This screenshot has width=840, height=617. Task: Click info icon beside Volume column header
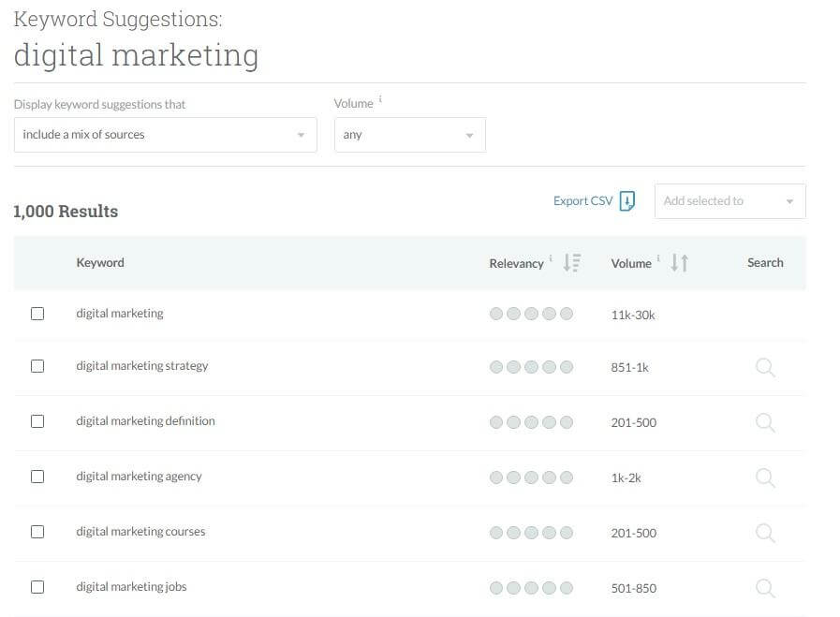pyautogui.click(x=657, y=258)
